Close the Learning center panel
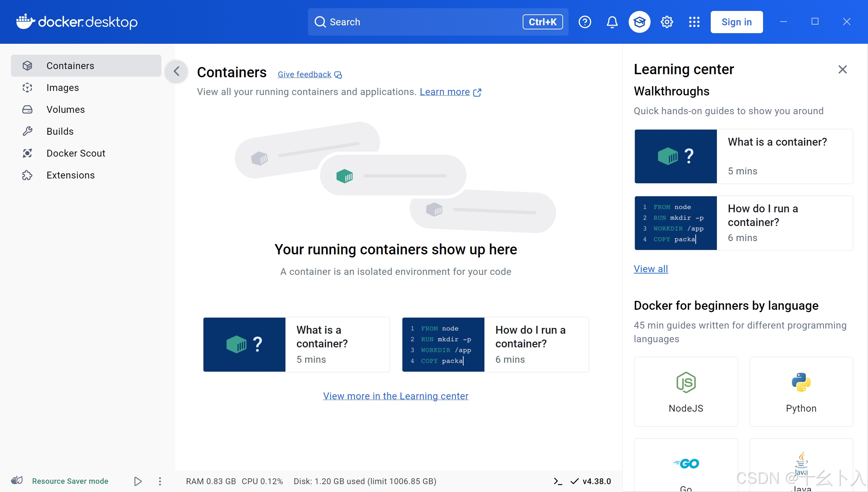The height and width of the screenshot is (492, 868). [x=842, y=69]
